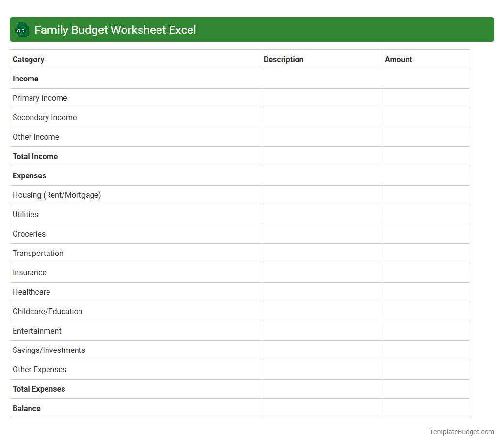Select the Insurance description cell
Image resolution: width=504 pixels, height=446 pixels.
tap(321, 272)
